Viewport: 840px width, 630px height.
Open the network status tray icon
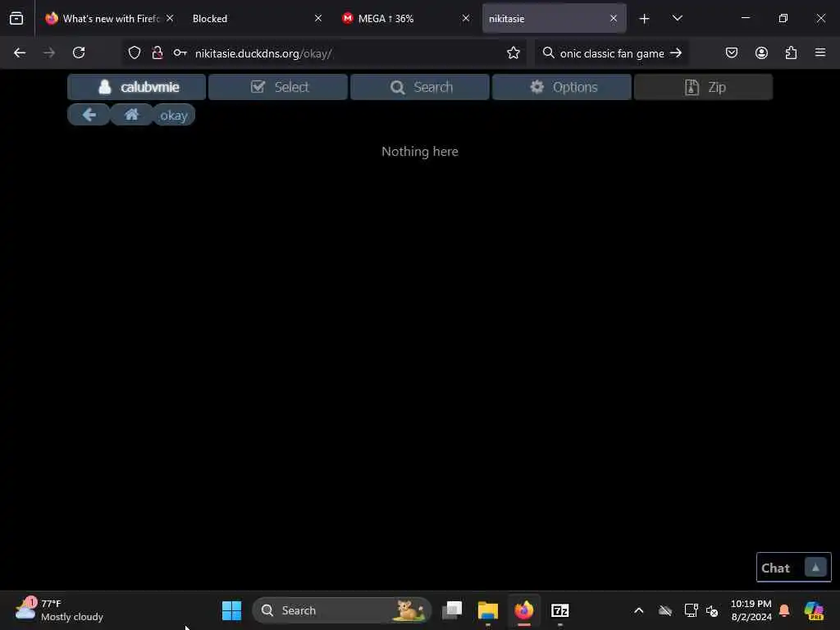[x=691, y=610]
